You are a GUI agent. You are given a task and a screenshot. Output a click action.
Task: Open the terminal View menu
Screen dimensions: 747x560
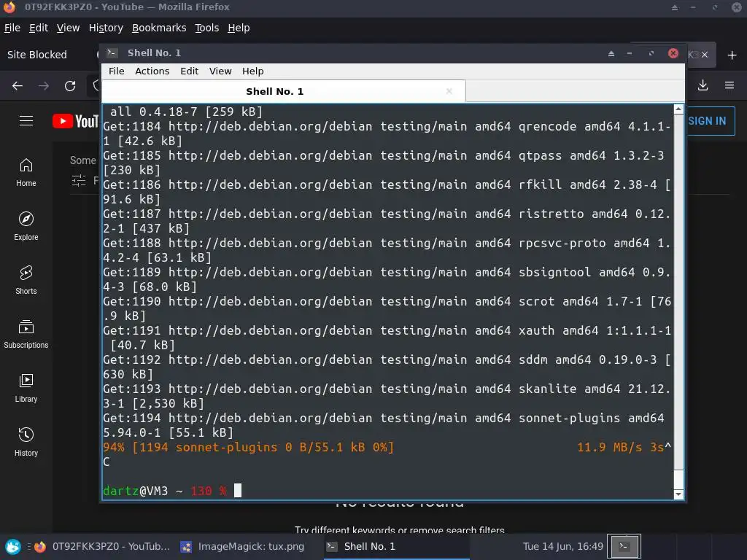220,71
